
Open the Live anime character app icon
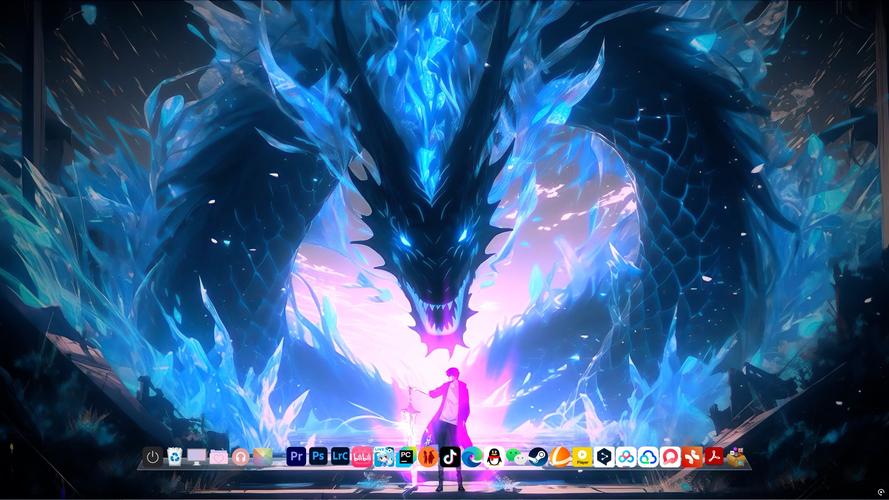384,456
